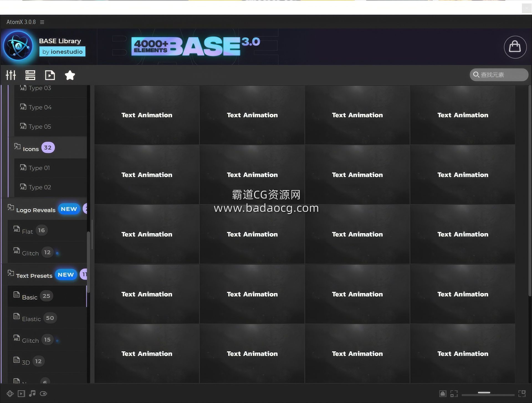Select the Basic 25 text presets
The height and width of the screenshot is (403, 532).
[x=47, y=296]
